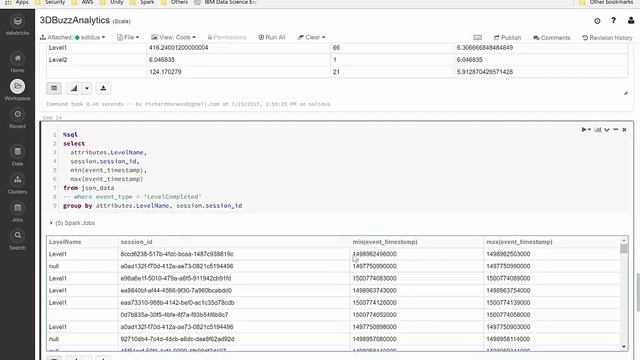The height and width of the screenshot is (360, 640).
Task: Open the File menu
Action: click(128, 38)
